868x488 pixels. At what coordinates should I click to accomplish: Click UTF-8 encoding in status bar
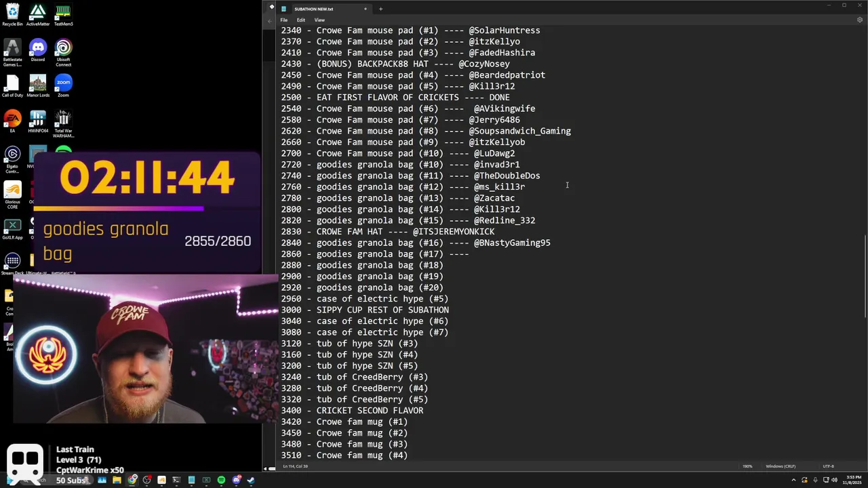click(828, 466)
